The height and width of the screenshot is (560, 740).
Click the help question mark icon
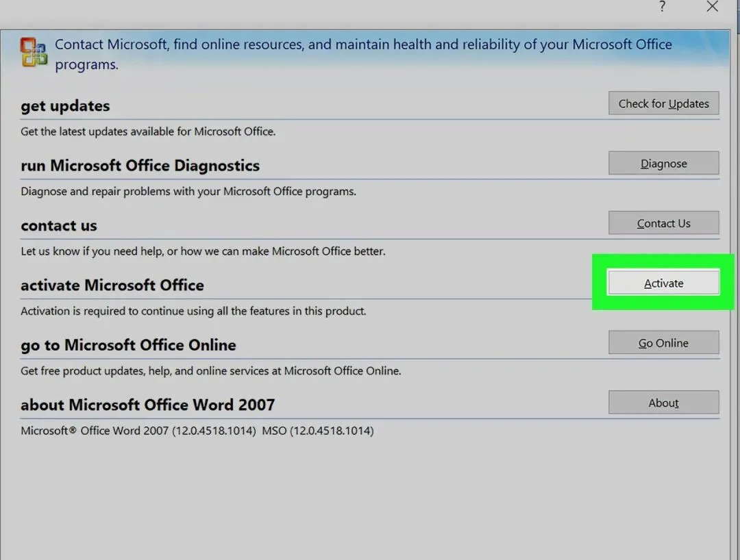click(662, 7)
